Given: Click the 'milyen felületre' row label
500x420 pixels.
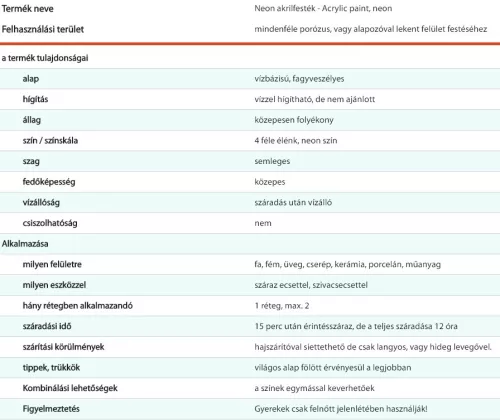Looking at the screenshot, I should coord(52,264).
